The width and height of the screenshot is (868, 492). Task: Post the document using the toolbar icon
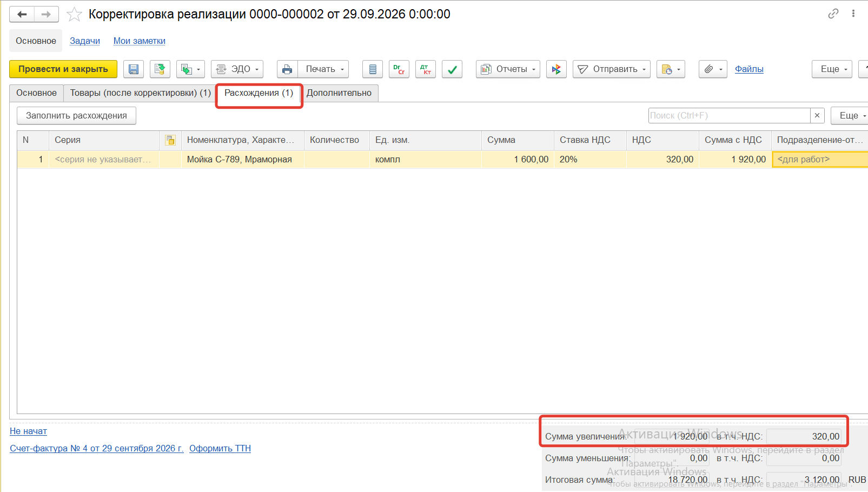pyautogui.click(x=160, y=69)
